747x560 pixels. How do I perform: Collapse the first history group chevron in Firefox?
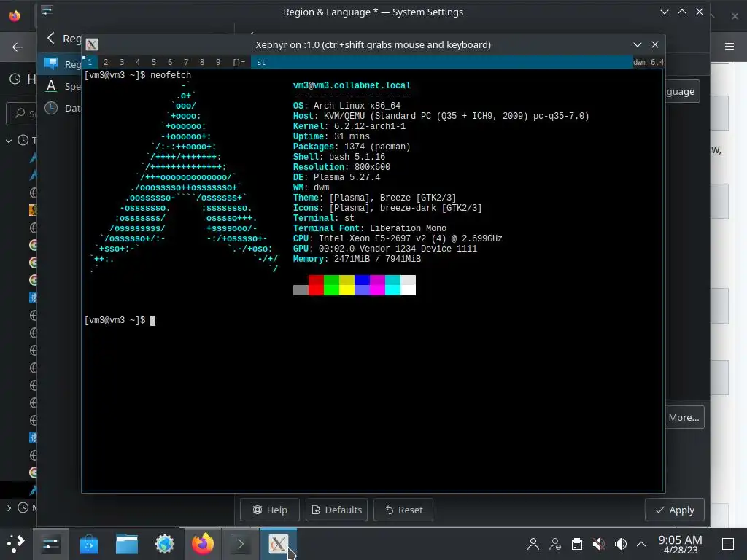pyautogui.click(x=9, y=141)
